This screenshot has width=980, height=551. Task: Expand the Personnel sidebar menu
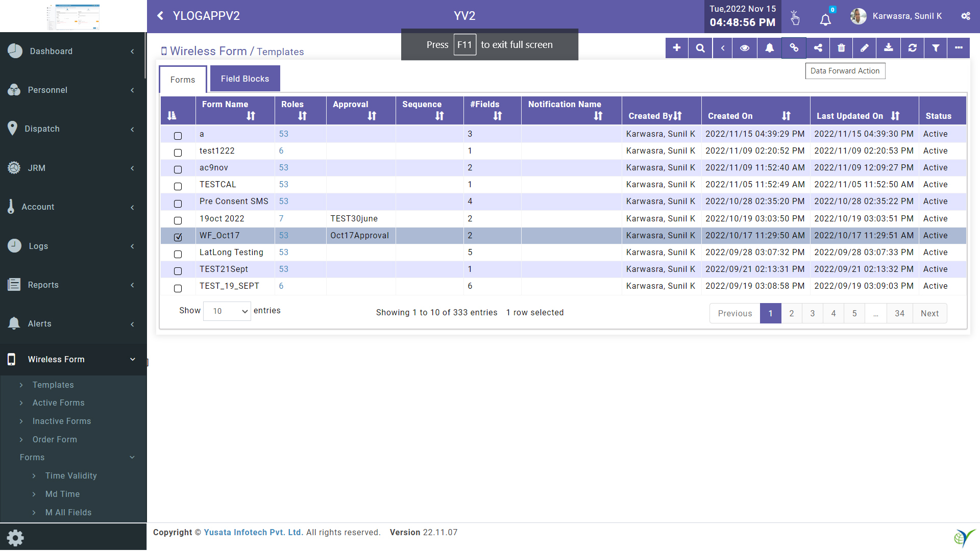[73, 90]
